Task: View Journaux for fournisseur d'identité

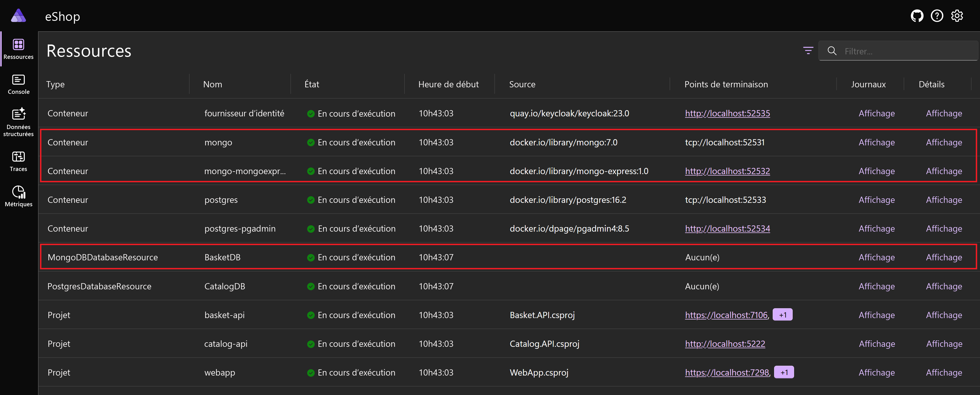Action: pyautogui.click(x=877, y=114)
